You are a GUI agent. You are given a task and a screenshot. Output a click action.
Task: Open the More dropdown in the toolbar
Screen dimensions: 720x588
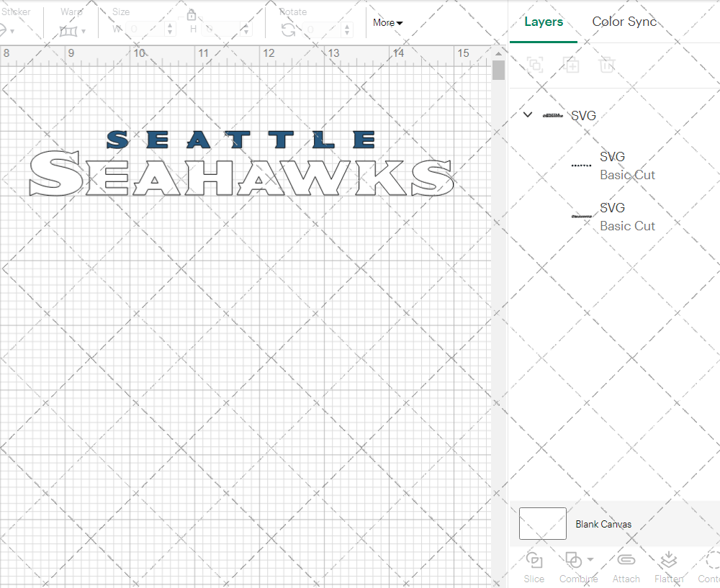pyautogui.click(x=387, y=22)
